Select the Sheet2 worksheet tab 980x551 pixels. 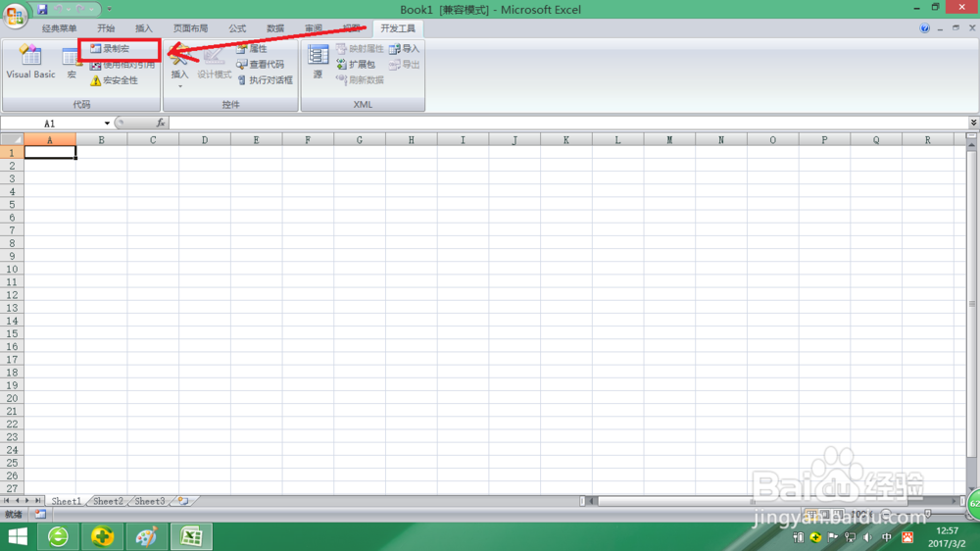coord(108,501)
